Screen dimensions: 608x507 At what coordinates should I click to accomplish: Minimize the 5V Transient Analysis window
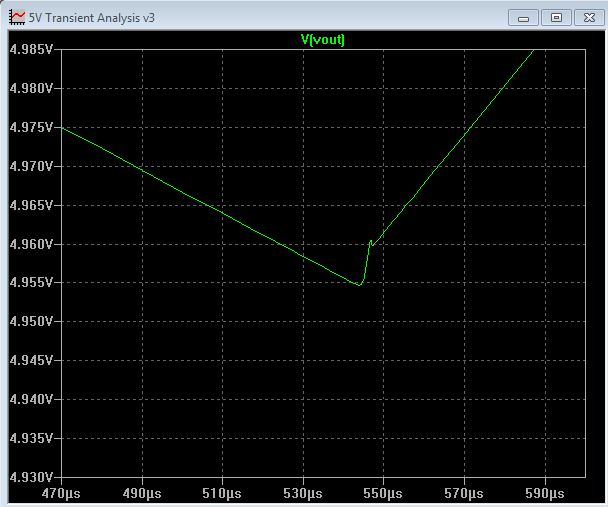point(523,18)
